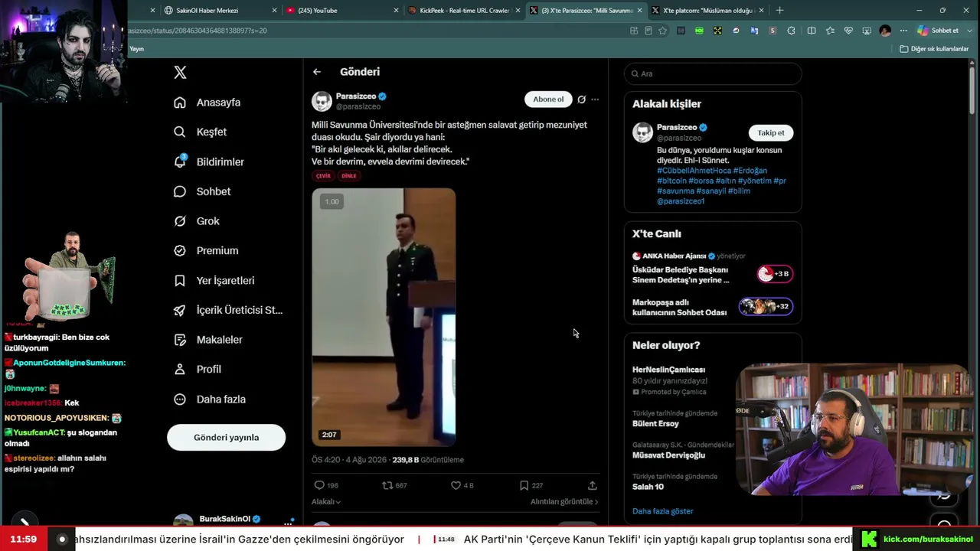This screenshot has width=980, height=551.
Task: Expand the Daha fazla menu
Action: point(210,399)
